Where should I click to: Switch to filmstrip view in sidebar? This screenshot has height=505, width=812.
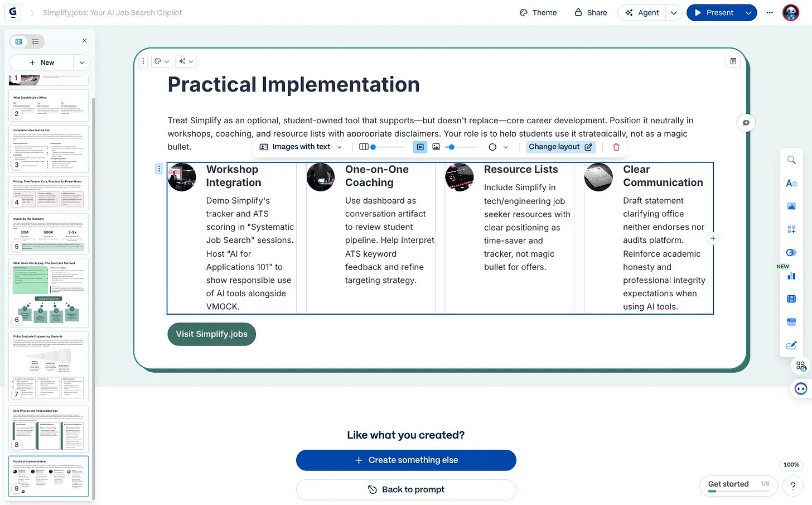click(19, 41)
